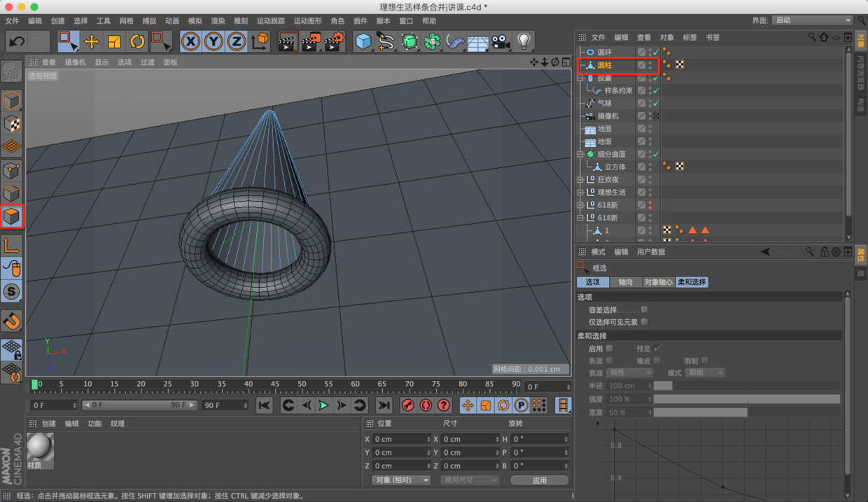868x502 pixels.
Task: Open the green array modeling objects icon
Action: (433, 42)
